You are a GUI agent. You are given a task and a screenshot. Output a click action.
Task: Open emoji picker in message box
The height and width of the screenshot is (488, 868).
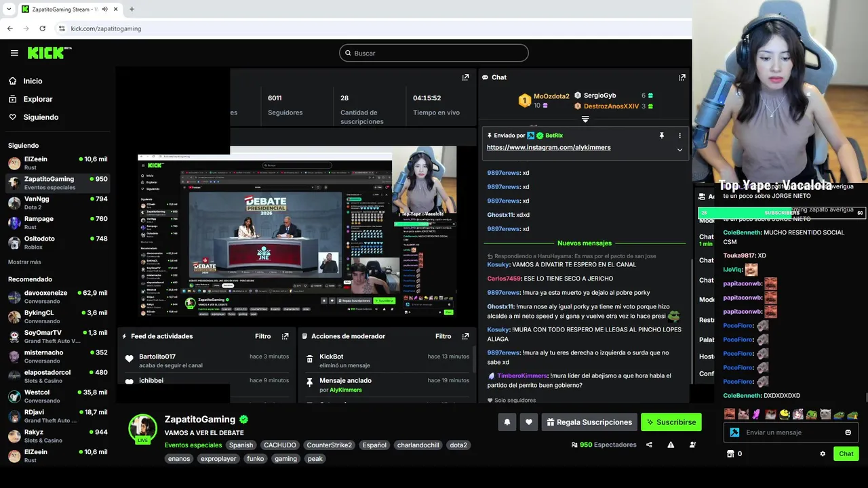pyautogui.click(x=848, y=432)
